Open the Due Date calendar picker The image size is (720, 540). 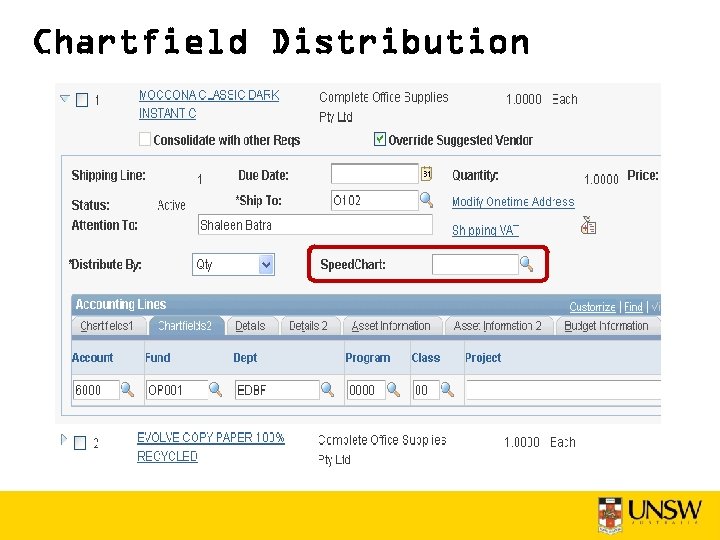(427, 174)
